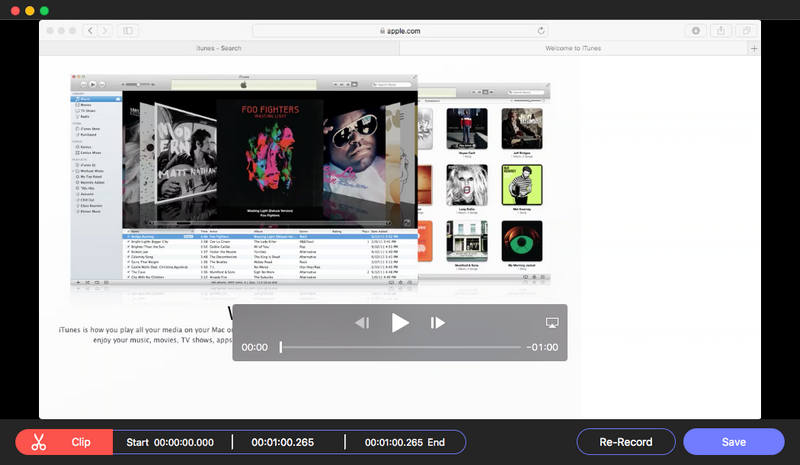Open Safari downloads
The height and width of the screenshot is (465, 800).
pyautogui.click(x=695, y=31)
